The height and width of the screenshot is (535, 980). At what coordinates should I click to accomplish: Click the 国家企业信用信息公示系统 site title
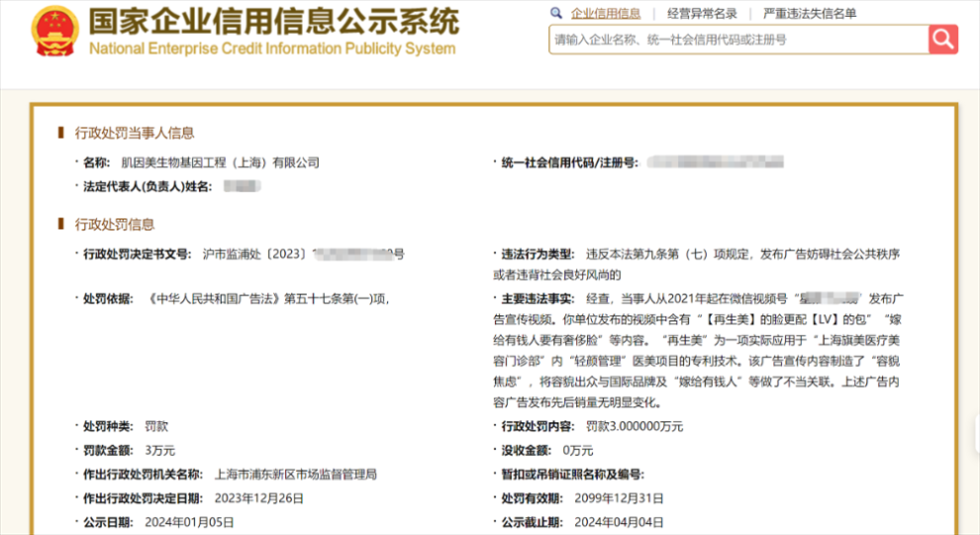273,21
